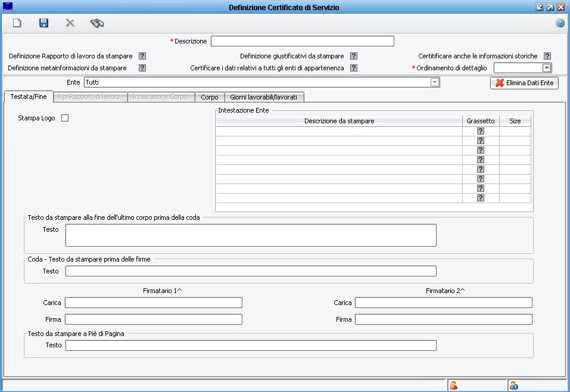570x392 pixels.
Task: Open the Ente dropdown list
Action: [x=435, y=82]
